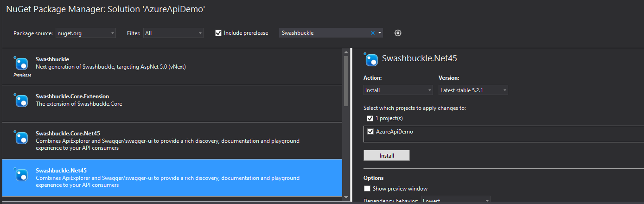Open the Dependency behavior dropdown
This screenshot has height=204, width=644.
(x=455, y=201)
